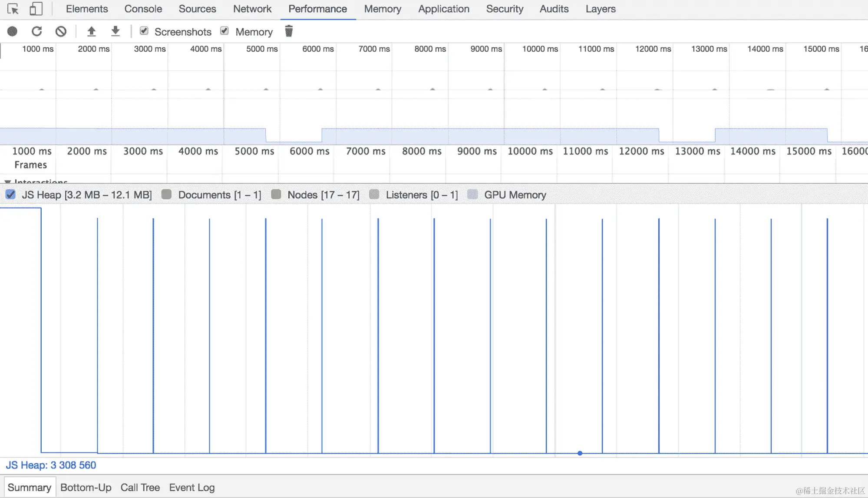Start recording with the record button
868x498 pixels.
pyautogui.click(x=12, y=31)
